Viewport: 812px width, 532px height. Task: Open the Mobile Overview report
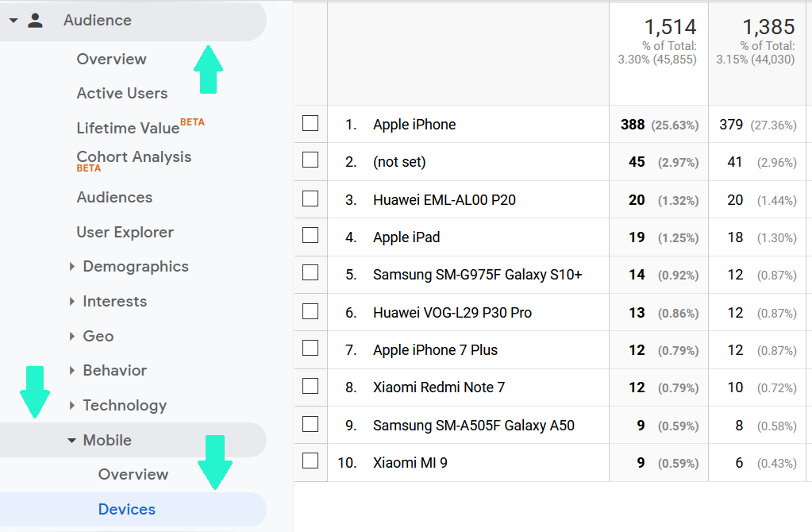[x=133, y=474]
